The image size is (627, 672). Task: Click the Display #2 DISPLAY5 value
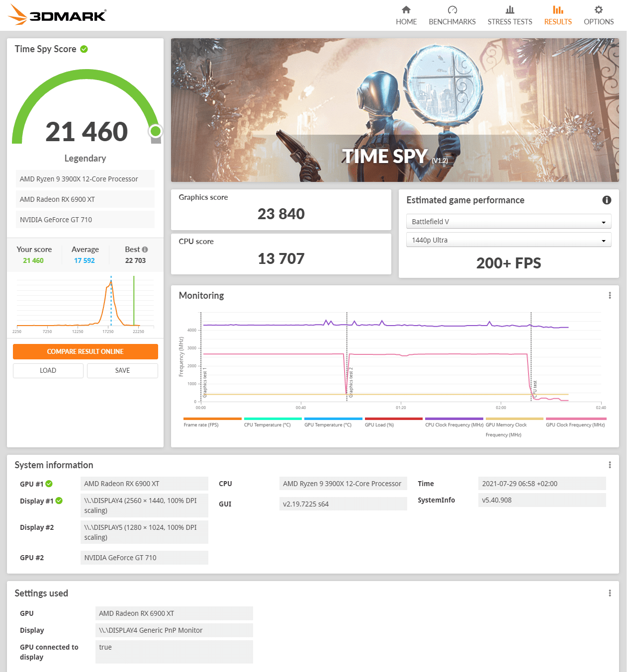144,532
